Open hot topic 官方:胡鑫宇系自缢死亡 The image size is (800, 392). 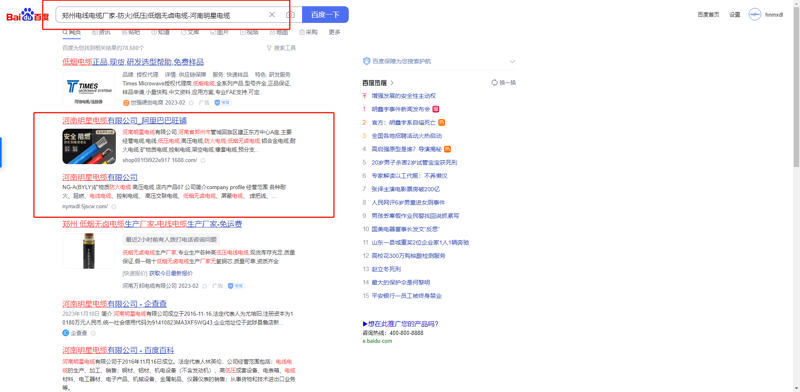pos(404,122)
